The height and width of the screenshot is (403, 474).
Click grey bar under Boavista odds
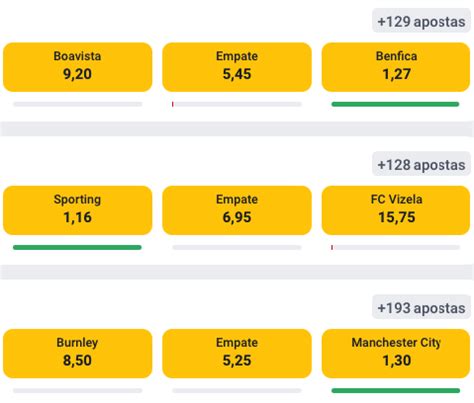pyautogui.click(x=78, y=104)
